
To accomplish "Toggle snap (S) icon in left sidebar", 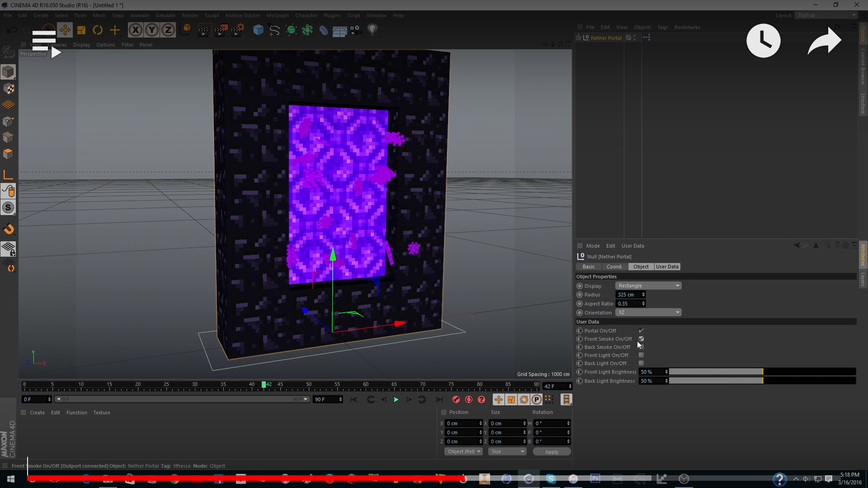I will [8, 207].
